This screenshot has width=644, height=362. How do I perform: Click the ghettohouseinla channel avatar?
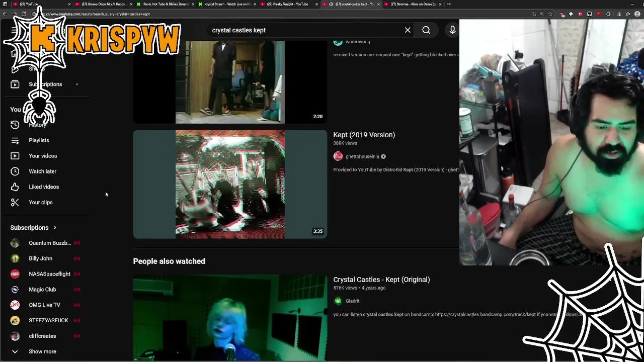pyautogui.click(x=338, y=156)
